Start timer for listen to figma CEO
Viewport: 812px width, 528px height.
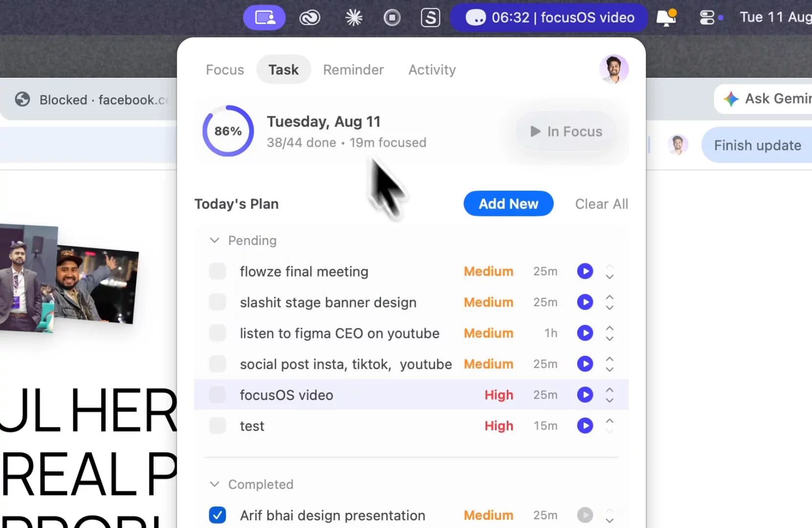coord(585,333)
